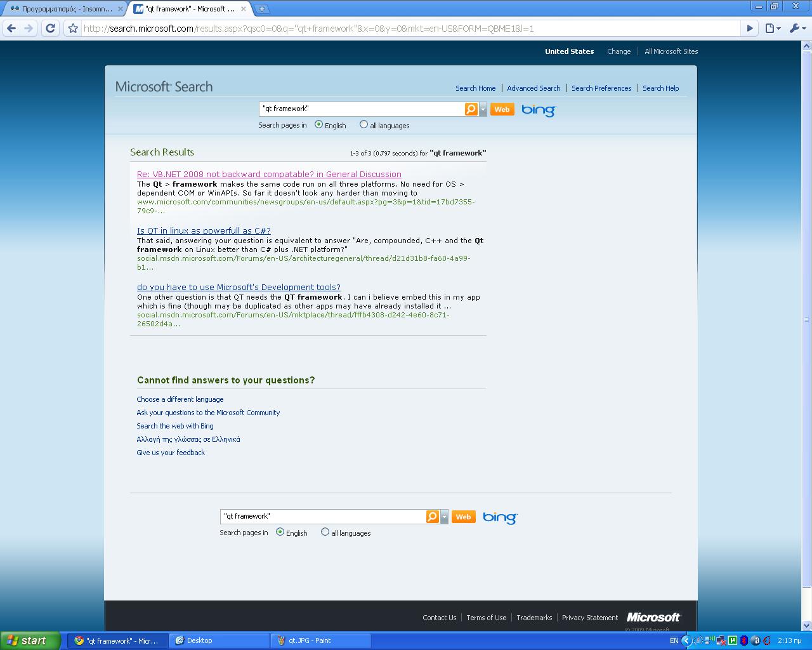The width and height of the screenshot is (812, 650).
Task: Open the Advanced Search link
Action: [534, 88]
